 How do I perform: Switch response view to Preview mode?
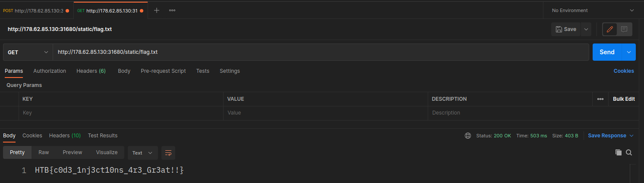tap(73, 152)
